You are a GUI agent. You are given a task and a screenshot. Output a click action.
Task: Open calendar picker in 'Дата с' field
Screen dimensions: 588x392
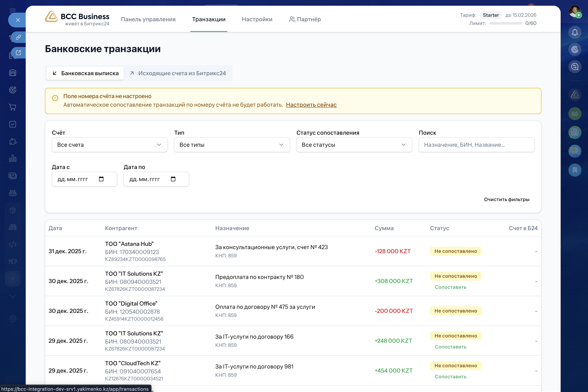101,179
